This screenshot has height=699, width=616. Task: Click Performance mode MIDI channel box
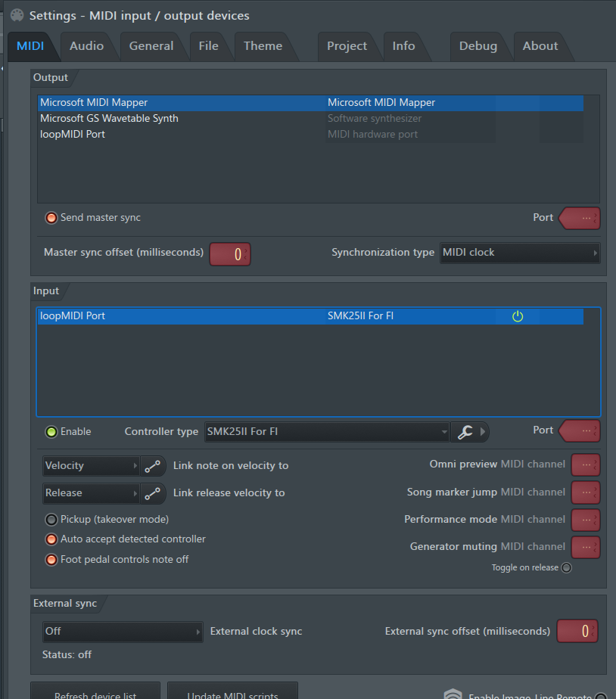tap(586, 520)
